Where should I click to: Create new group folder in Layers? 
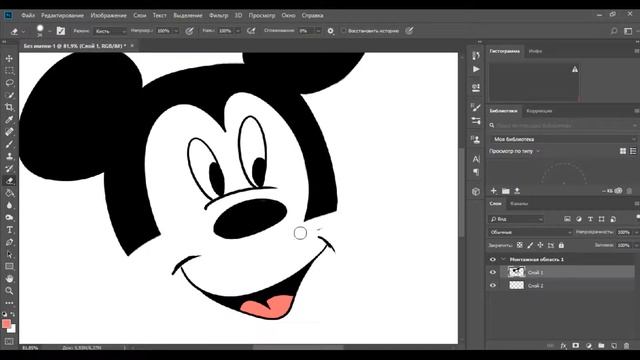[601, 346]
